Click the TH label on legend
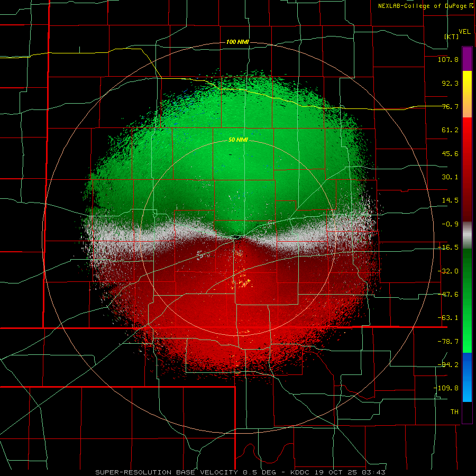This screenshot has height=476, width=476. click(x=454, y=412)
